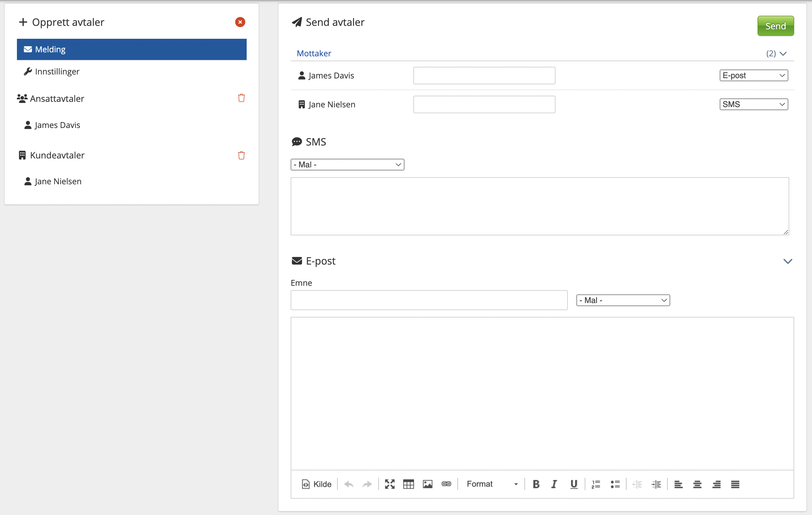Collapse the E-post section chevron
Viewport: 812px width, 515px height.
pos(787,261)
